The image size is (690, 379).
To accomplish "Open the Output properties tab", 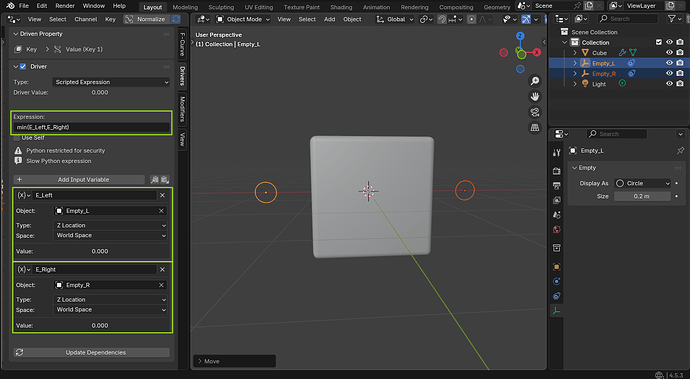I will coord(557,186).
